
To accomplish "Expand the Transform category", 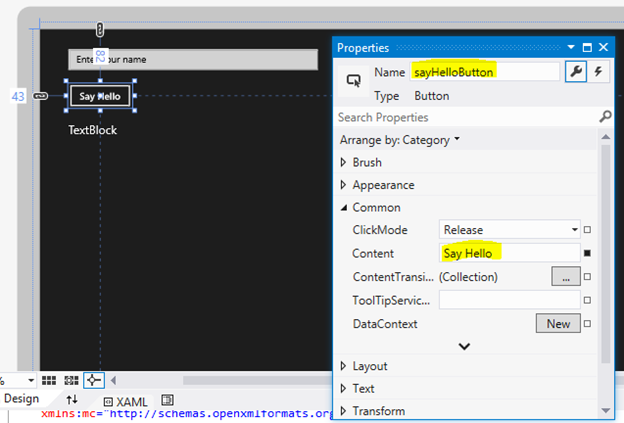I will (343, 411).
